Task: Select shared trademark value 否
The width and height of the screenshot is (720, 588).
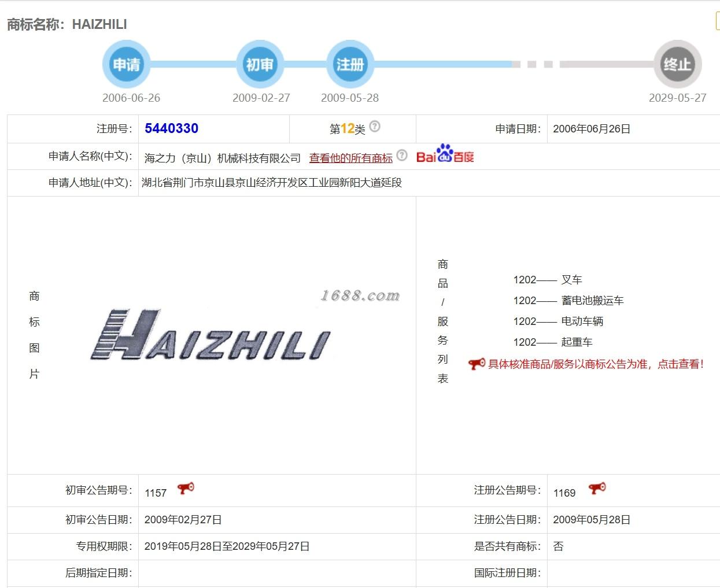Action: [558, 546]
